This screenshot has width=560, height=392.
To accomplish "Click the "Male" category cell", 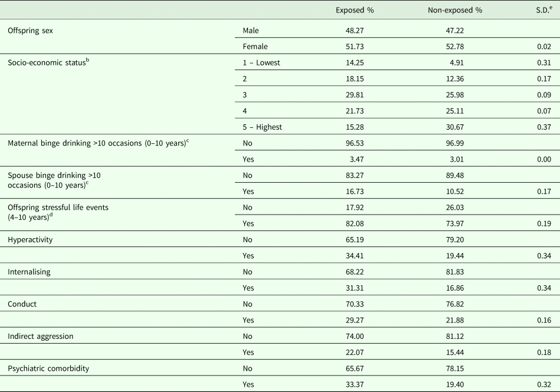I will (x=251, y=30).
